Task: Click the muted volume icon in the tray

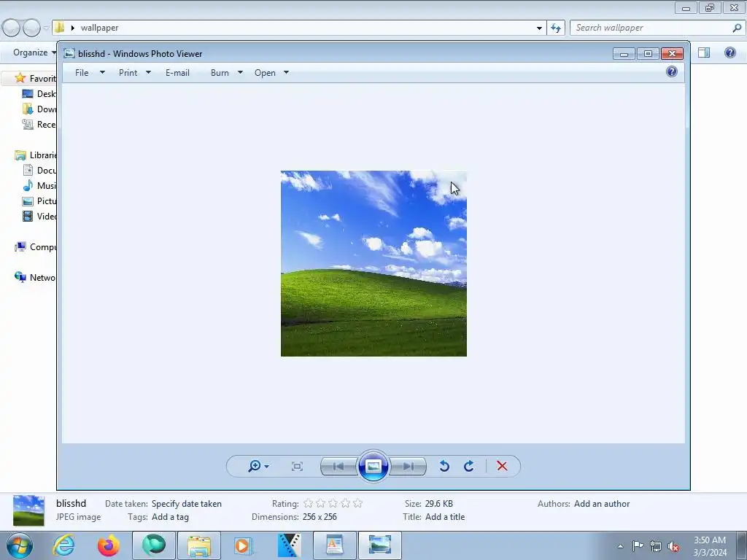Action: pos(673,546)
